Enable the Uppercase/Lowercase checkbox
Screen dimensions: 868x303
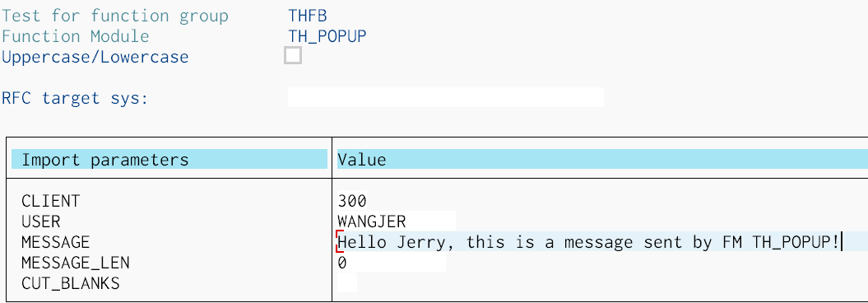[x=293, y=55]
